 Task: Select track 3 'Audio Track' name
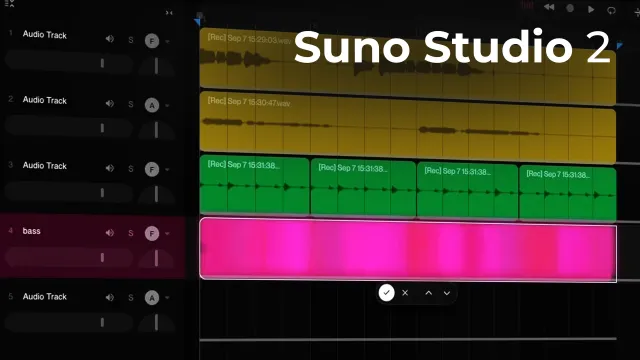[44, 165]
